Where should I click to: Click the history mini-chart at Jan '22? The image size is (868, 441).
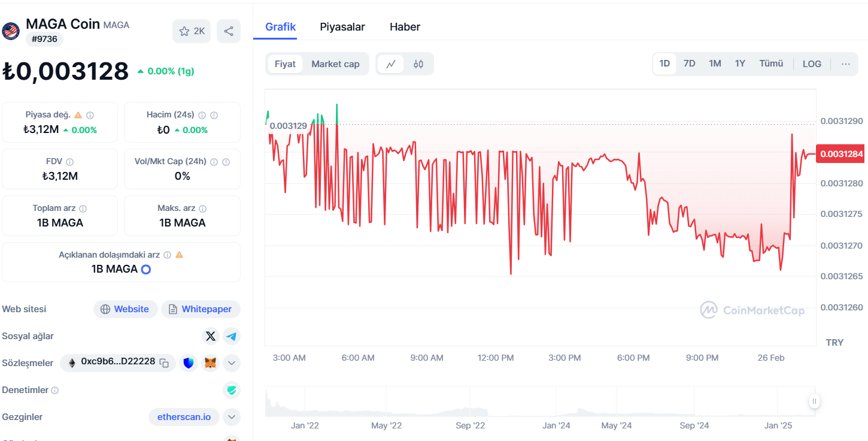[305, 425]
